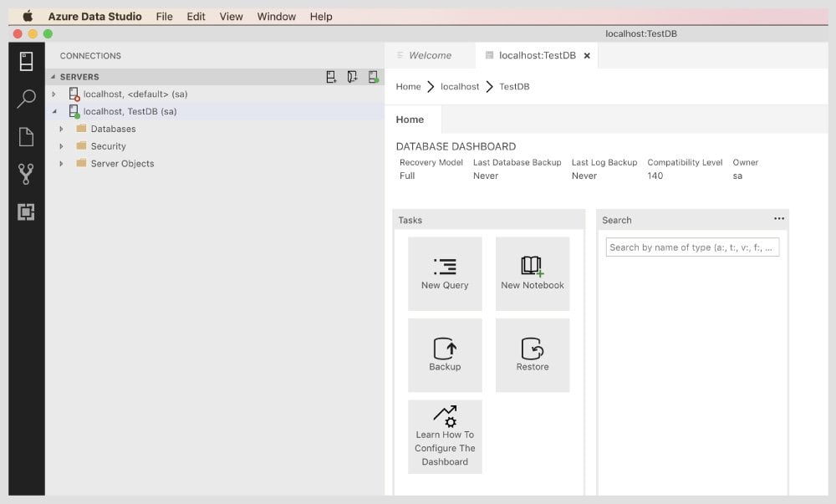836x504 pixels.
Task: Close the localhost:TestDB tab
Action: [587, 56]
